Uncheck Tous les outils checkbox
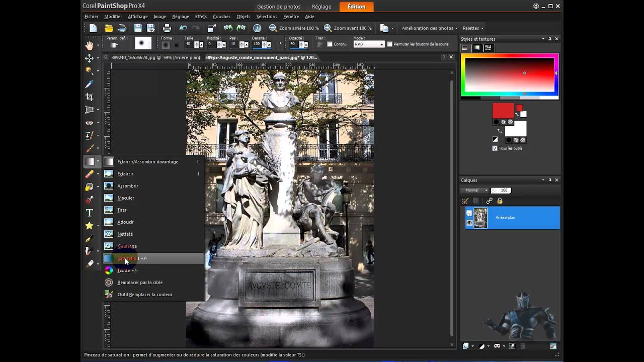644x362 pixels. [x=495, y=148]
